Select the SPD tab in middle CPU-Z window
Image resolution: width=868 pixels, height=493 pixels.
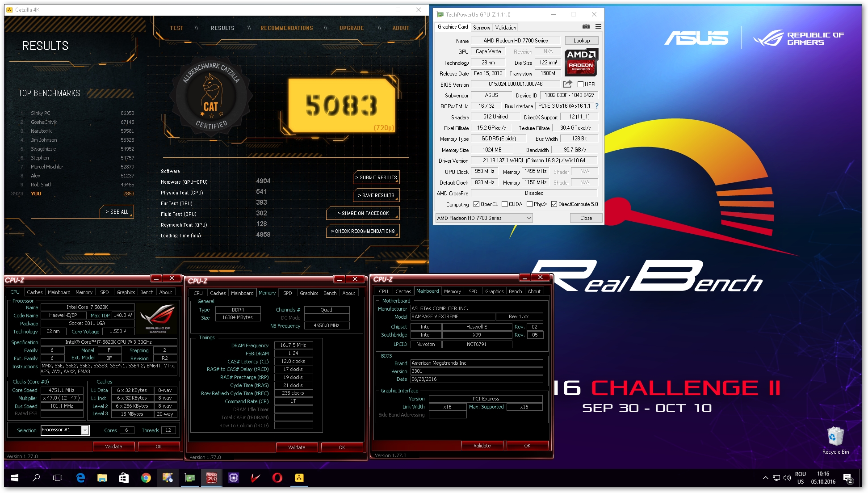[x=288, y=293]
